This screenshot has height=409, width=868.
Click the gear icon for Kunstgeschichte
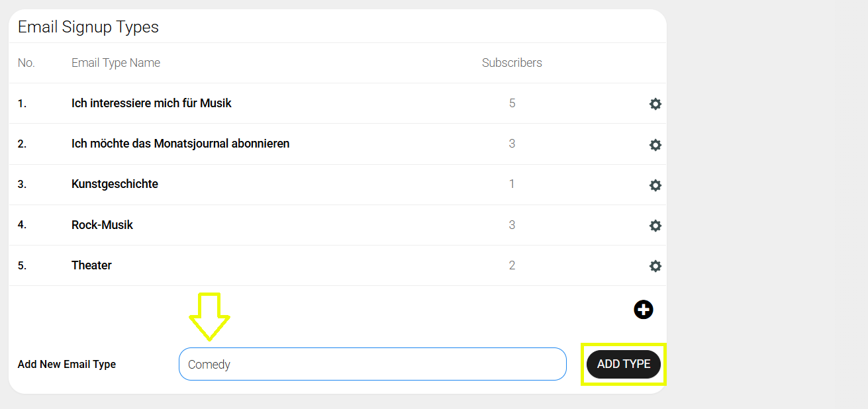(655, 185)
